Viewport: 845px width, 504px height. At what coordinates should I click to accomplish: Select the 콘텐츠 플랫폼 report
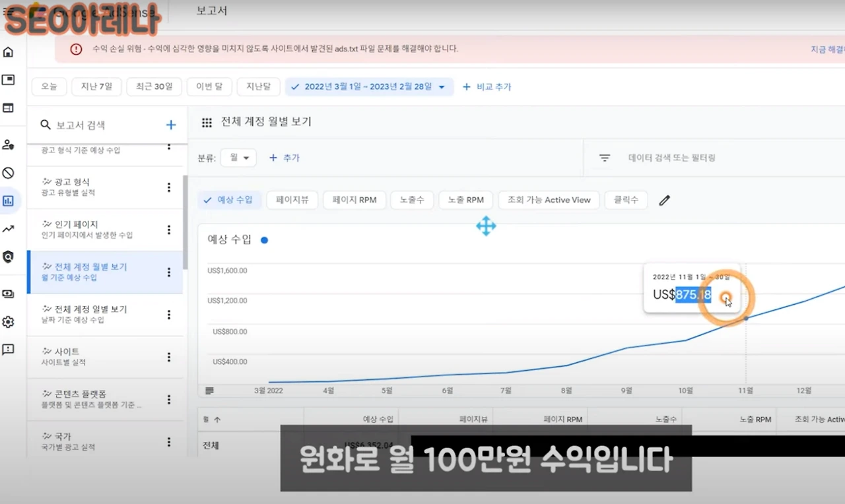tap(105, 399)
